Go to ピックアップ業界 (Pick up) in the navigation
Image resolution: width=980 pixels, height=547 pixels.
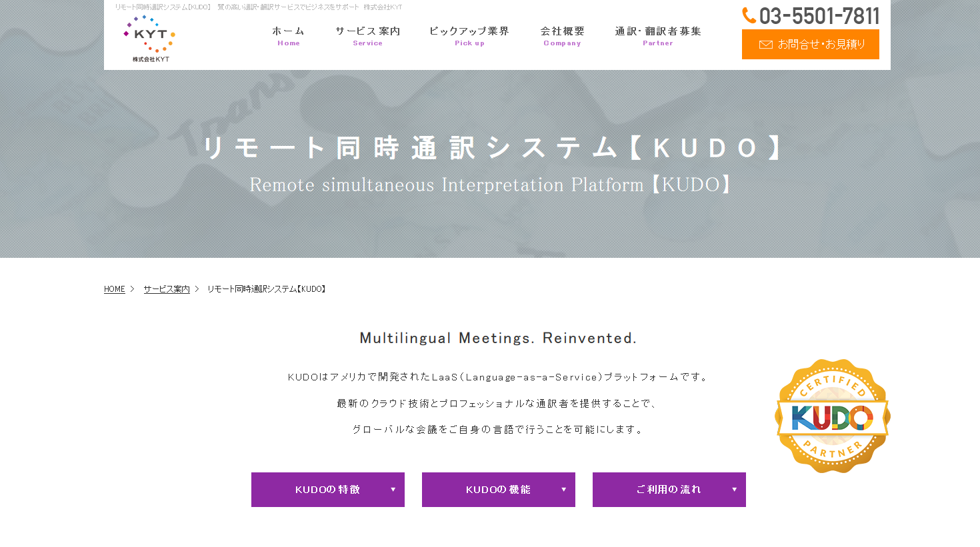(469, 36)
